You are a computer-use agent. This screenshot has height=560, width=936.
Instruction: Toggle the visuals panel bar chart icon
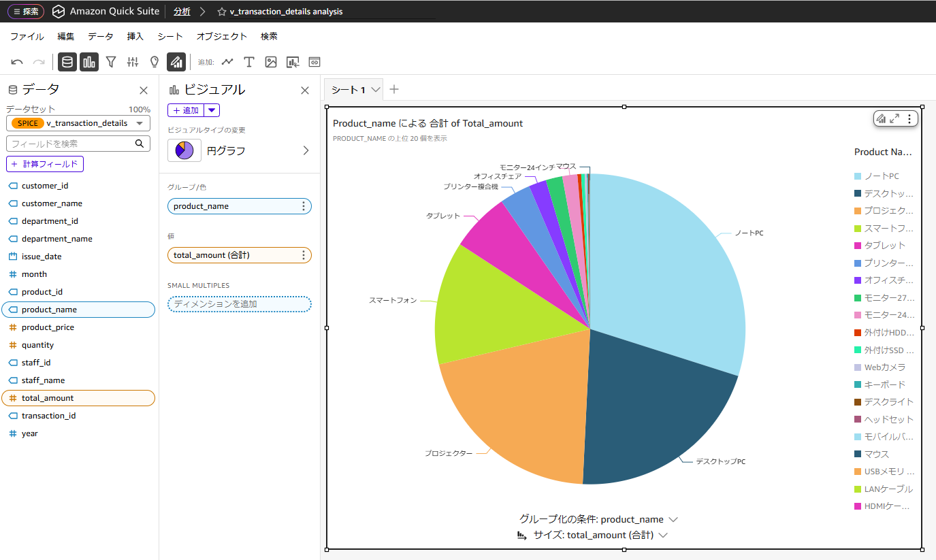click(x=89, y=62)
